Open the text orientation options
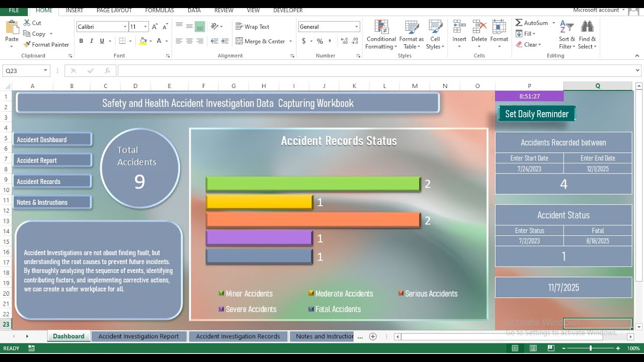644x362 pixels. 215,26
